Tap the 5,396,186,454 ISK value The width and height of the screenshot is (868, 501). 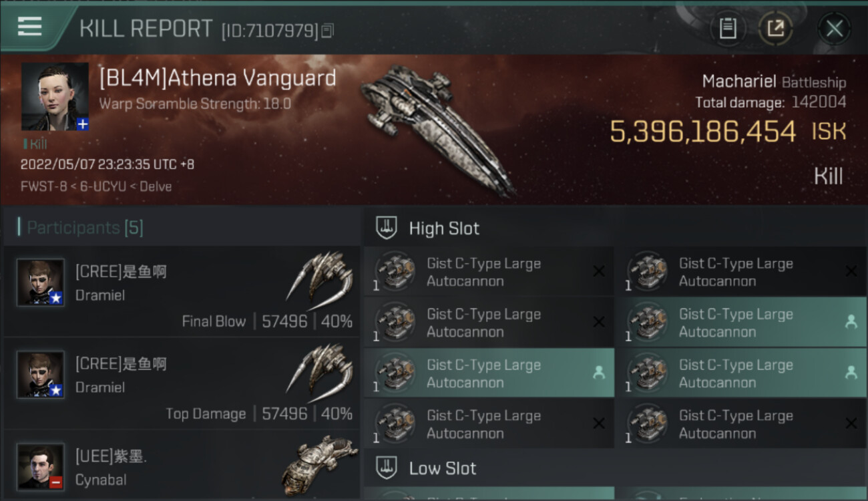(702, 132)
